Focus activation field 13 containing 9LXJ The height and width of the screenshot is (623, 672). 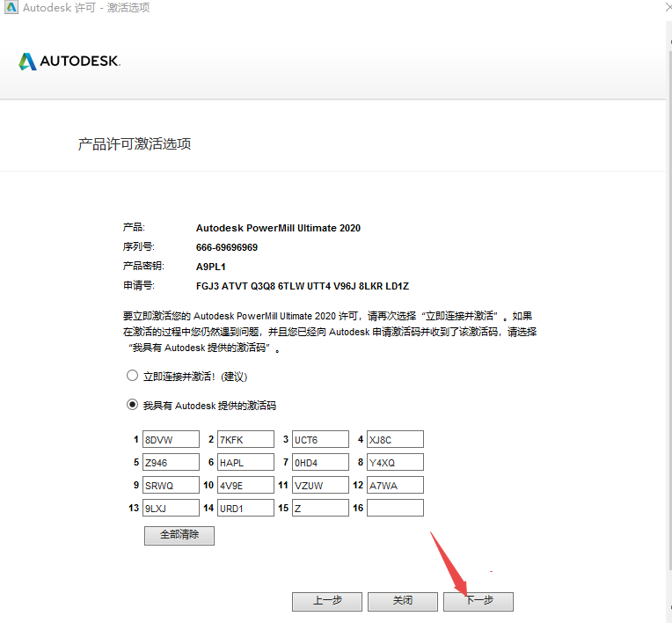click(171, 508)
